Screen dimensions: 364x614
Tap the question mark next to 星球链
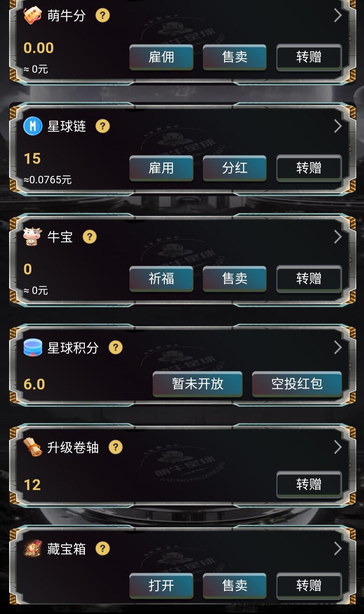coord(103,126)
